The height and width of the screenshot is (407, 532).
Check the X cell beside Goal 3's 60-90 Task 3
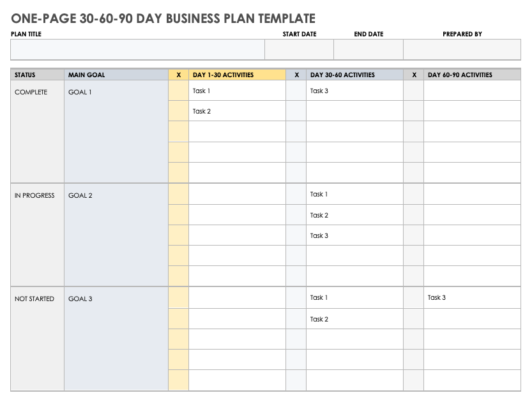point(413,297)
